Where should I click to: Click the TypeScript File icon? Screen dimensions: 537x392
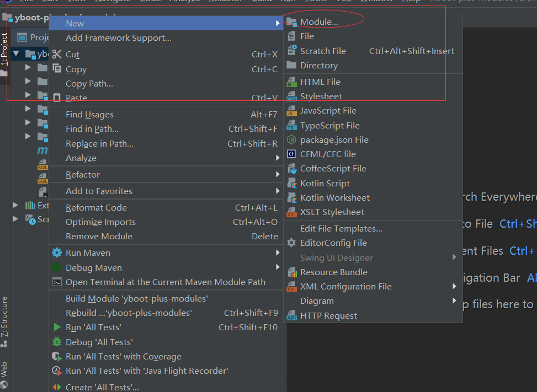(291, 126)
